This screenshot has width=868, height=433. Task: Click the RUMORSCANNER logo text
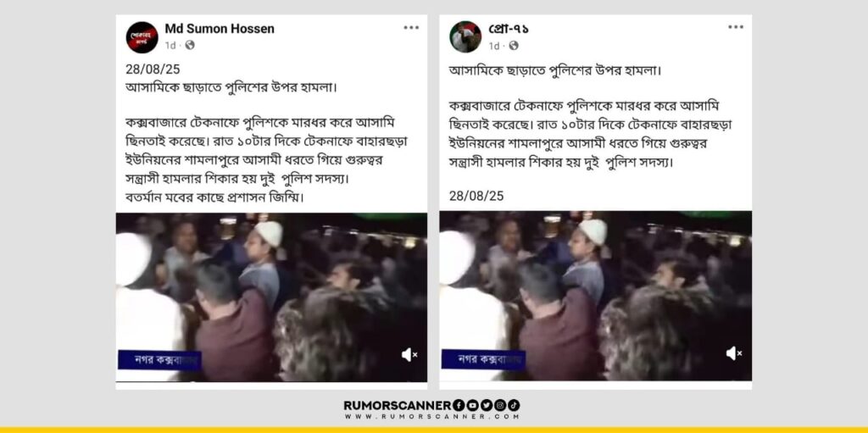point(398,405)
